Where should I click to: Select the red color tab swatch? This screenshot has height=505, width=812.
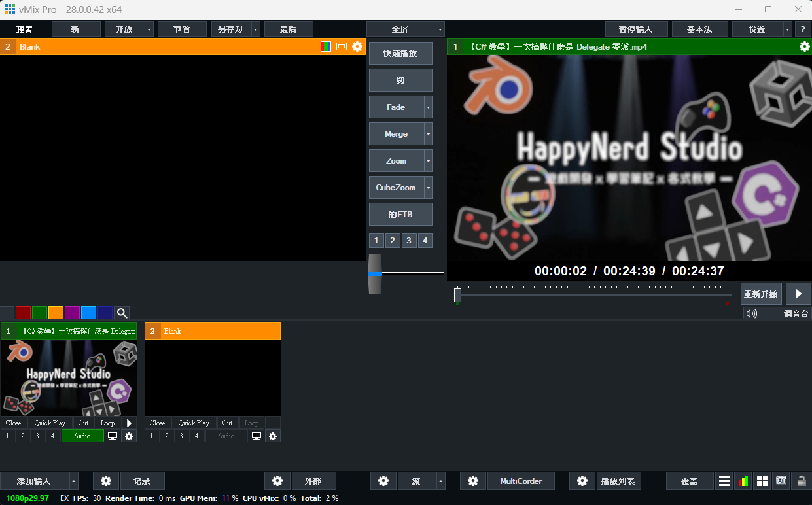point(24,313)
